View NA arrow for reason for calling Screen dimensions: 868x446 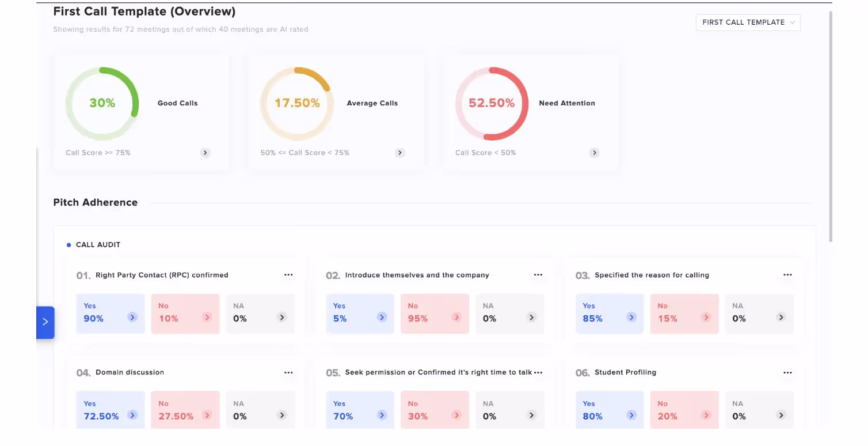click(781, 317)
